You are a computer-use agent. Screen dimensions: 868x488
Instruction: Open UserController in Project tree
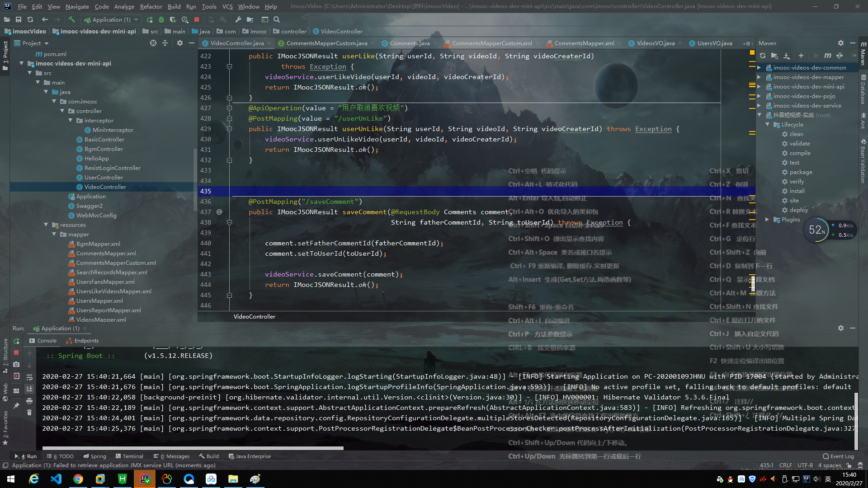pos(104,177)
